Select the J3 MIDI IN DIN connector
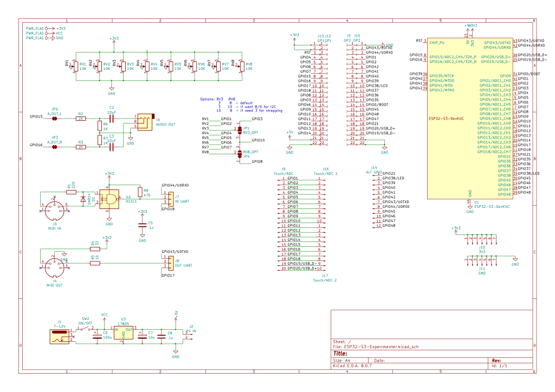The height and width of the screenshot is (392, 555). pyautogui.click(x=54, y=208)
